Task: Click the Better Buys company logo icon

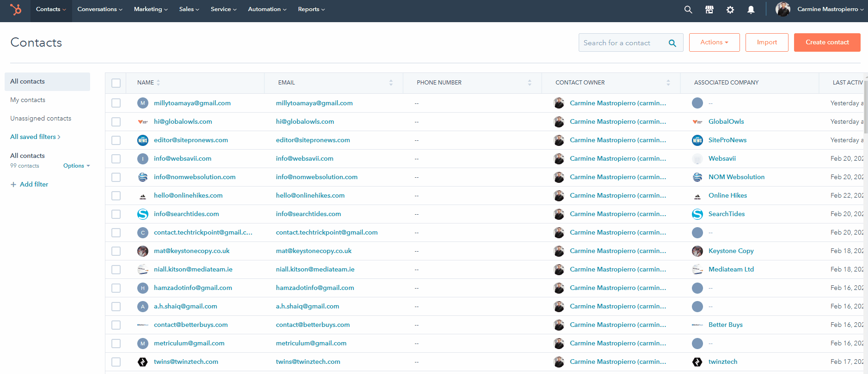Action: (697, 325)
